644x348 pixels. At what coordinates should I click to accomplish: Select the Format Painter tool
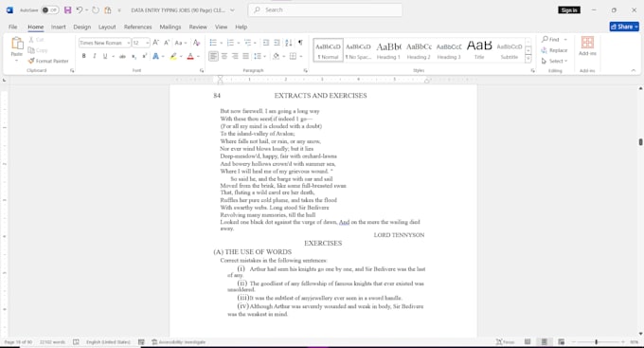pyautogui.click(x=48, y=61)
